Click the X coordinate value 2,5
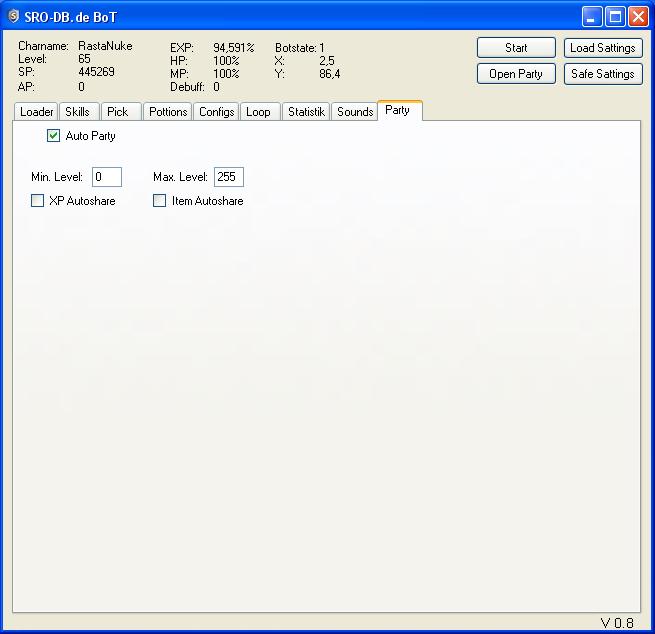Viewport: 655px width, 634px height. 327,61
